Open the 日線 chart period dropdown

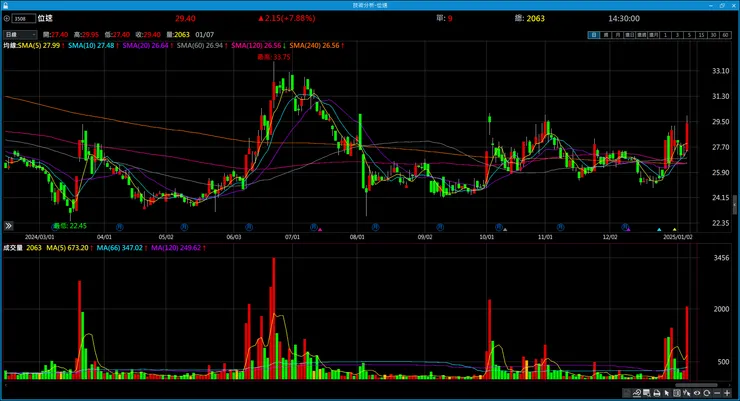20,34
